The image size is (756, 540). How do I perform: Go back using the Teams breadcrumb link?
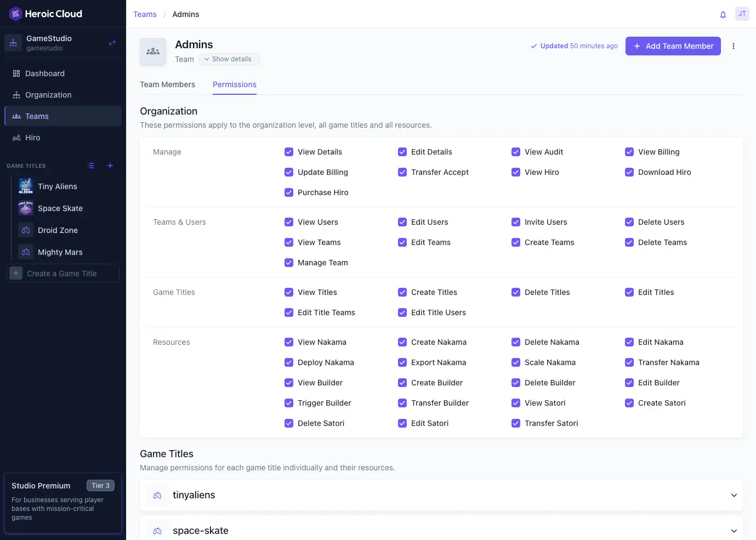pos(144,14)
